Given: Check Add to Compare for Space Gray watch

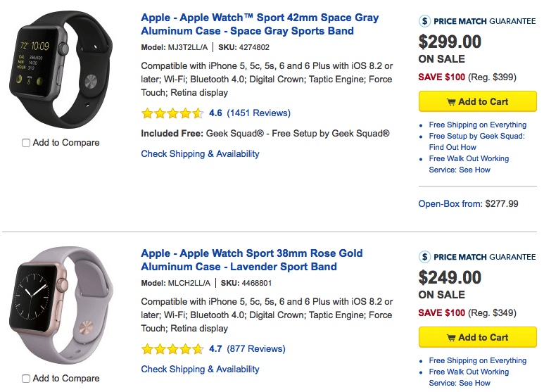Looking at the screenshot, I should (26, 143).
